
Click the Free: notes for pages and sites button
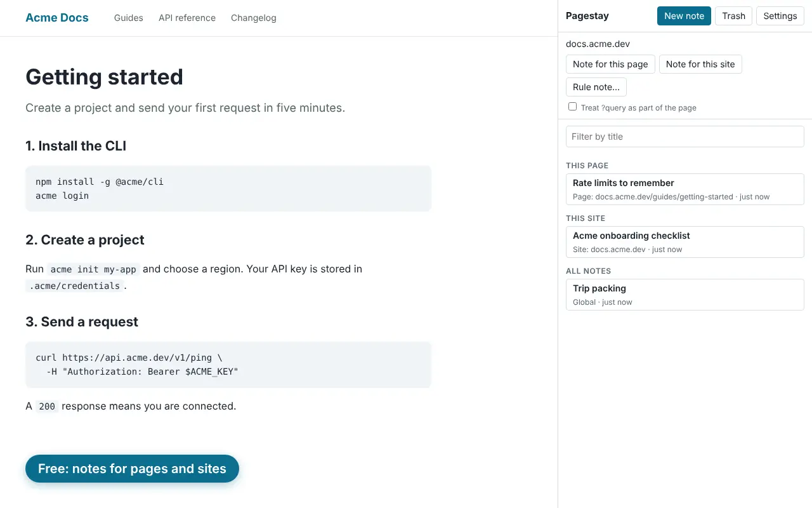[132, 469]
